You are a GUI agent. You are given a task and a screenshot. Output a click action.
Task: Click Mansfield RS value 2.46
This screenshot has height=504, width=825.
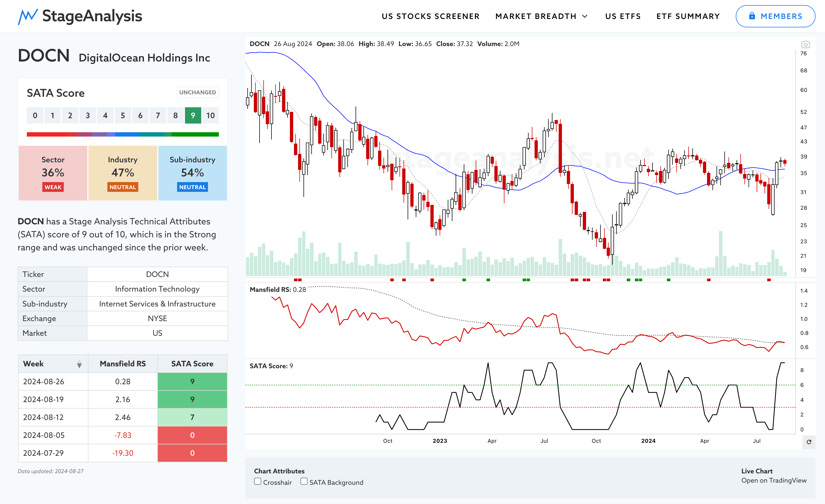point(123,417)
